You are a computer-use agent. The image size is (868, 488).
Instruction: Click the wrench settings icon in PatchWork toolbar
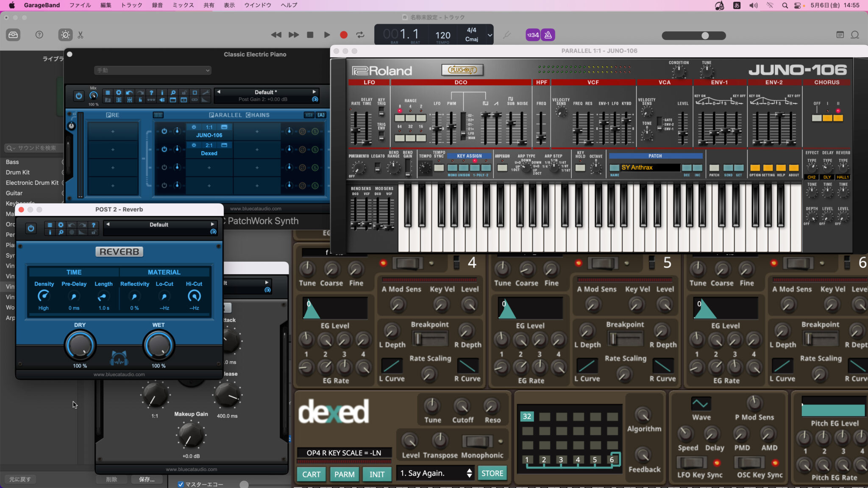[206, 93]
